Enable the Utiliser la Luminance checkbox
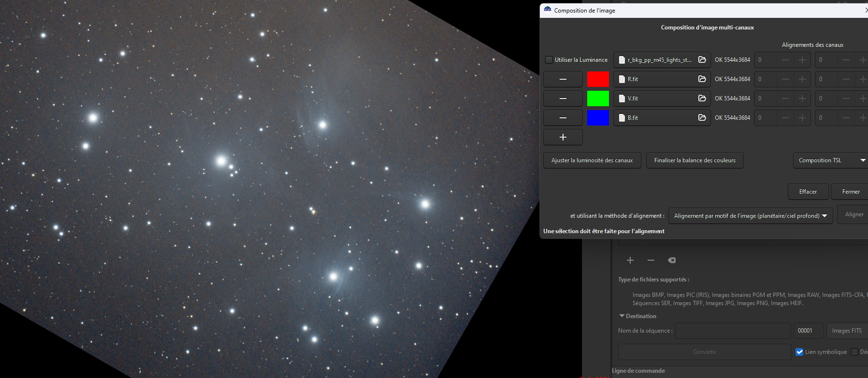The height and width of the screenshot is (378, 868). [x=549, y=60]
